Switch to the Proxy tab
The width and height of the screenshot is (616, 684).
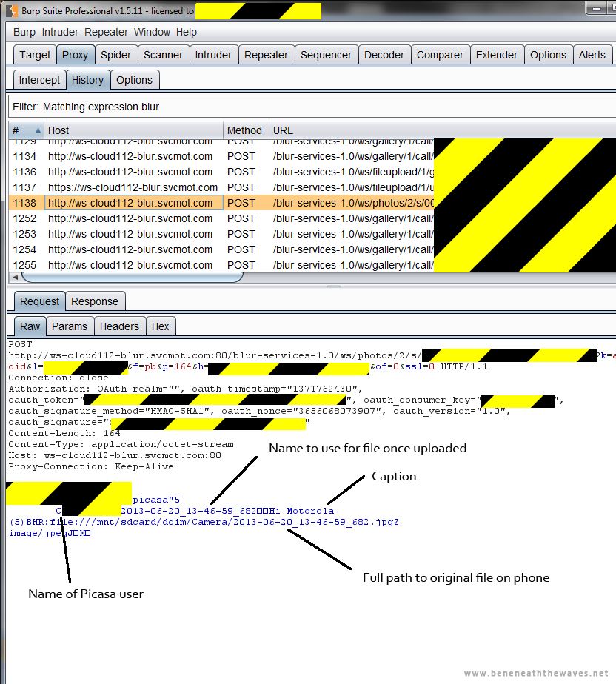(x=75, y=55)
